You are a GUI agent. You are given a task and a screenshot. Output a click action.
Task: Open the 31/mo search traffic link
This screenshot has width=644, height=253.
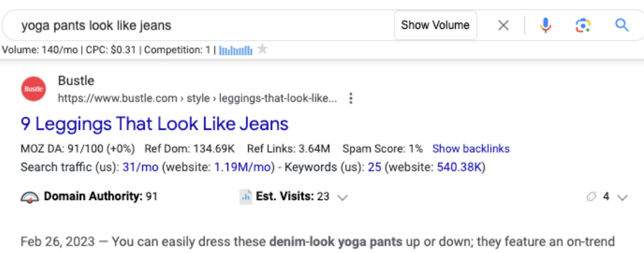(x=140, y=168)
